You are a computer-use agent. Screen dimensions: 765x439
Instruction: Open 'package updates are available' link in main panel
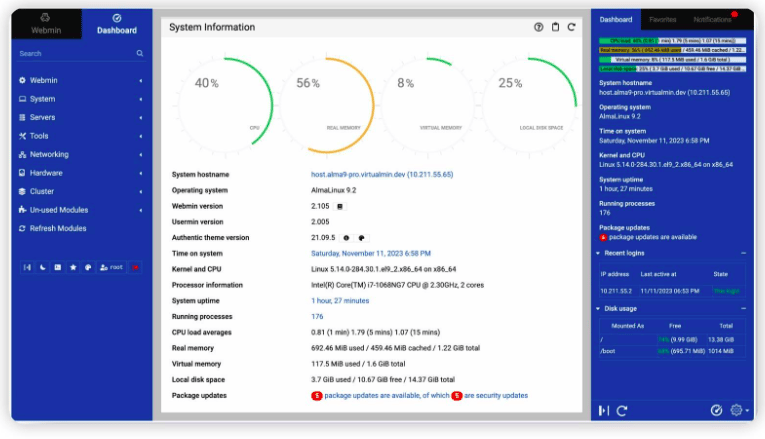point(386,395)
